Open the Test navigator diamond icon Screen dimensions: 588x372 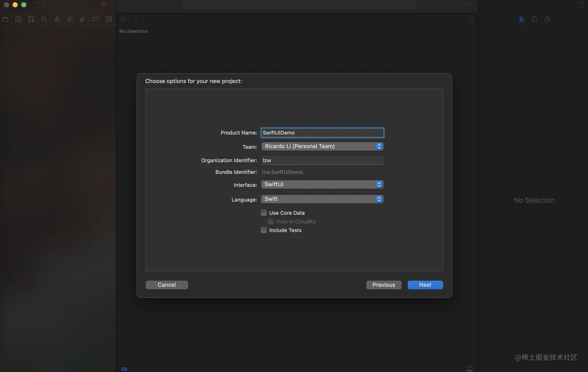(70, 19)
